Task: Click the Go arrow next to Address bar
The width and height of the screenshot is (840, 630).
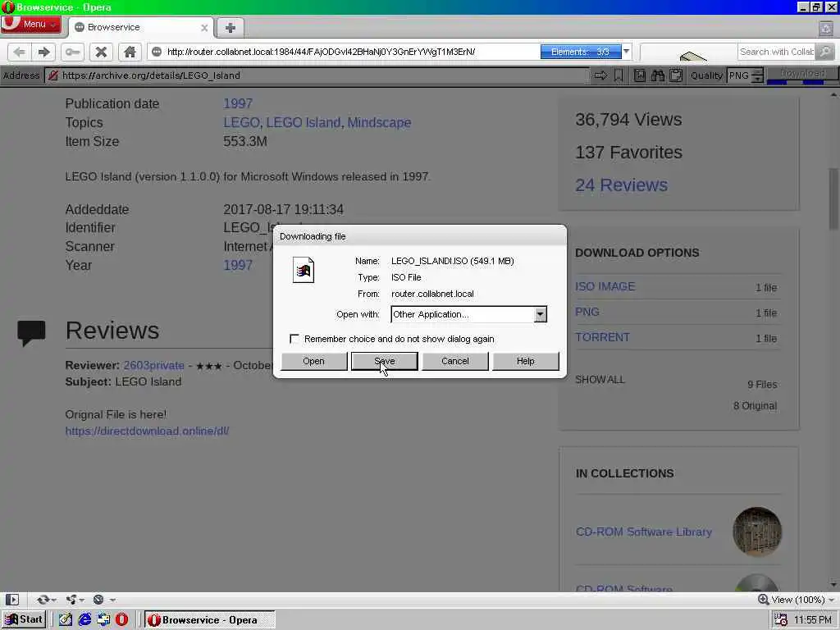Action: point(600,75)
